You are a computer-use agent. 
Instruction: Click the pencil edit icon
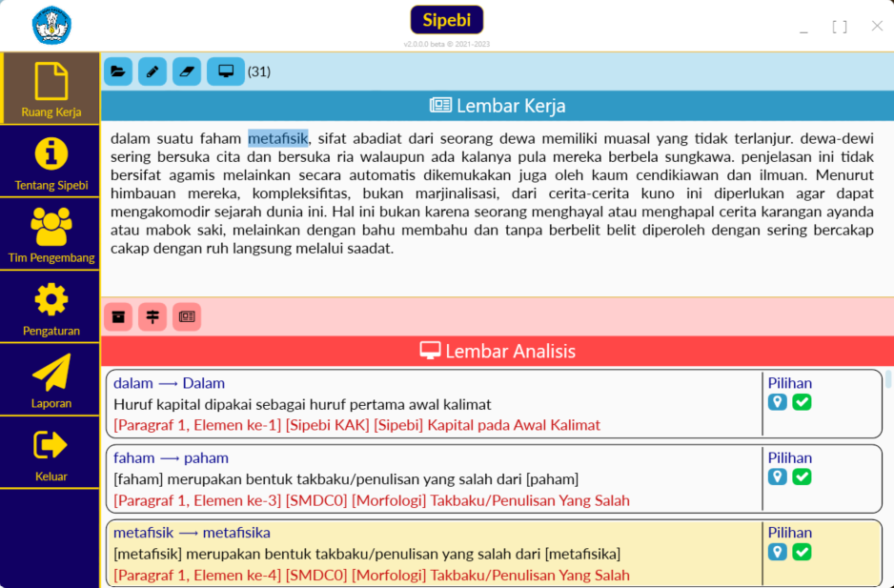click(152, 71)
